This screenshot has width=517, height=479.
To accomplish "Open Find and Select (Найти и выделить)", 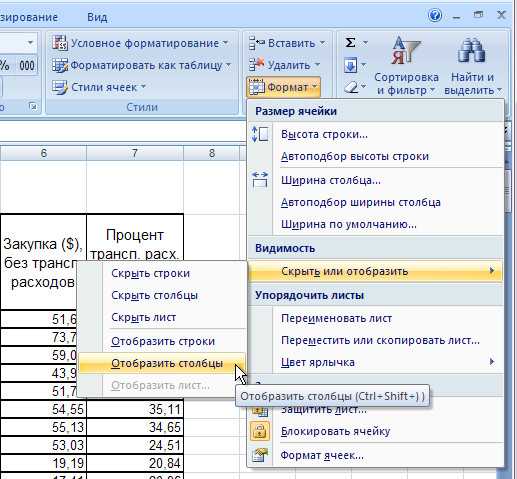I will [472, 66].
